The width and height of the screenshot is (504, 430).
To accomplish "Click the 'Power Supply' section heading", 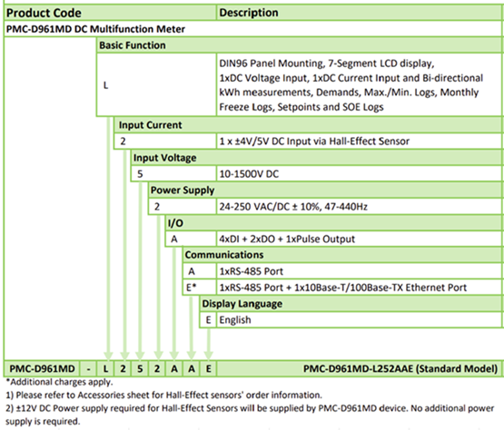I will [x=183, y=191].
